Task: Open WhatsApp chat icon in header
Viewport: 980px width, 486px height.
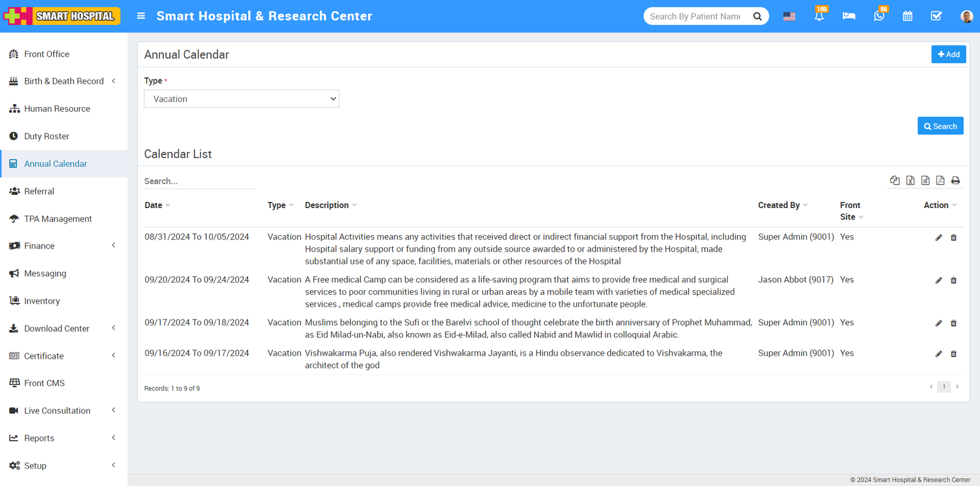Action: [x=878, y=17]
